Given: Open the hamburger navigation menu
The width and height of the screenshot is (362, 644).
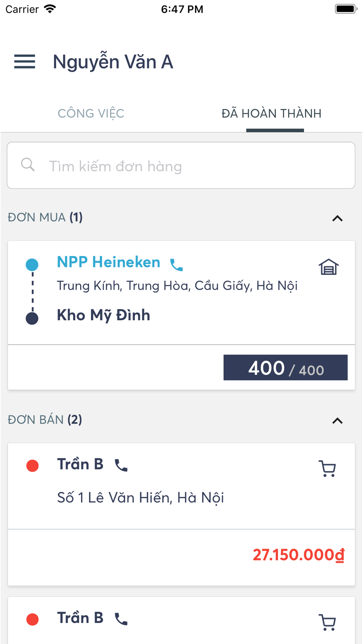Looking at the screenshot, I should pyautogui.click(x=25, y=62).
